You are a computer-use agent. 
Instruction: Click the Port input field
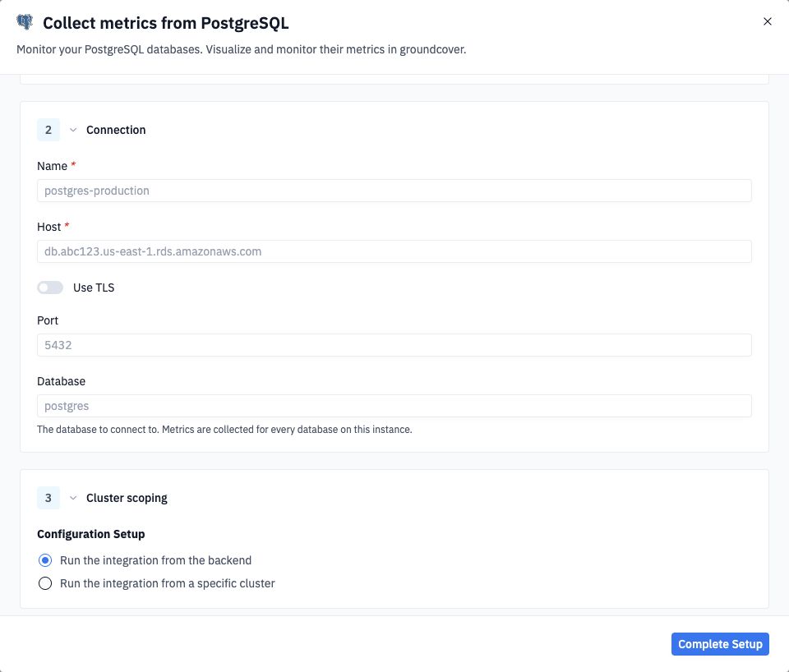coord(394,345)
